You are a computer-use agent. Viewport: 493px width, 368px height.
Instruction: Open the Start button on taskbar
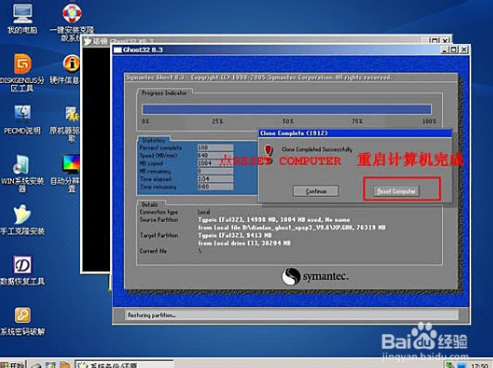pyautogui.click(x=12, y=364)
